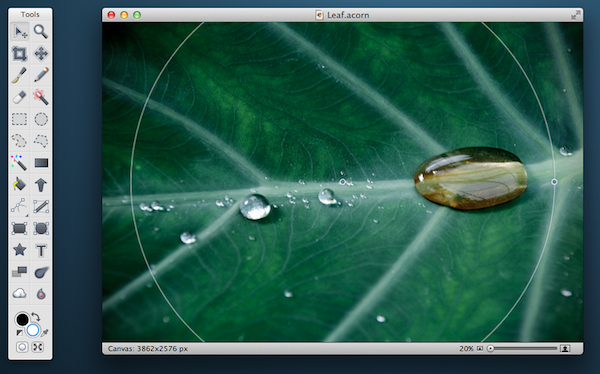Select the Star shape tool
The height and width of the screenshot is (374, 600).
pyautogui.click(x=20, y=250)
